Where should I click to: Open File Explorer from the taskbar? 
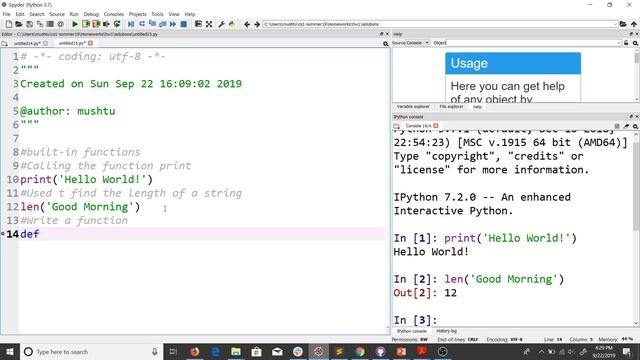point(236,351)
